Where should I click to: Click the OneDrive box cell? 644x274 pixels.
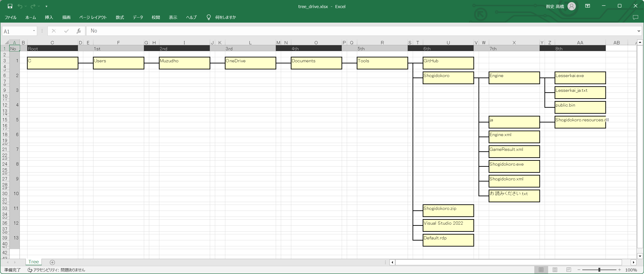point(250,63)
